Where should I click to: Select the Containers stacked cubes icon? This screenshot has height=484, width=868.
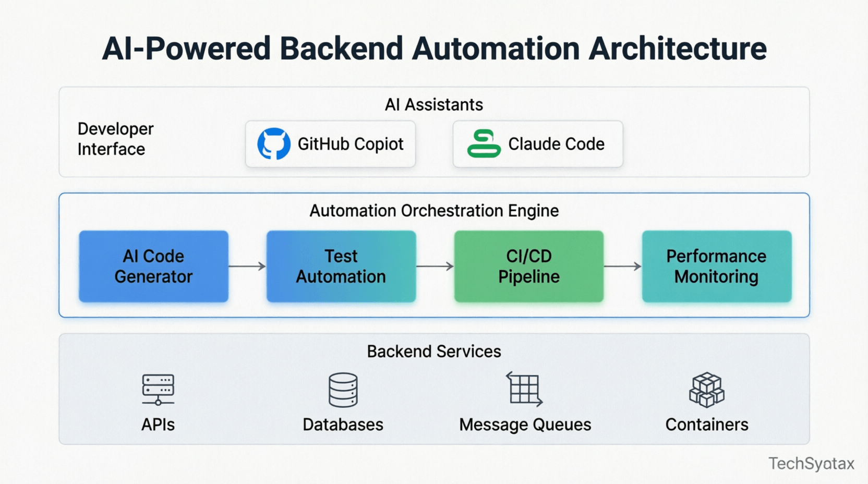[x=706, y=388]
